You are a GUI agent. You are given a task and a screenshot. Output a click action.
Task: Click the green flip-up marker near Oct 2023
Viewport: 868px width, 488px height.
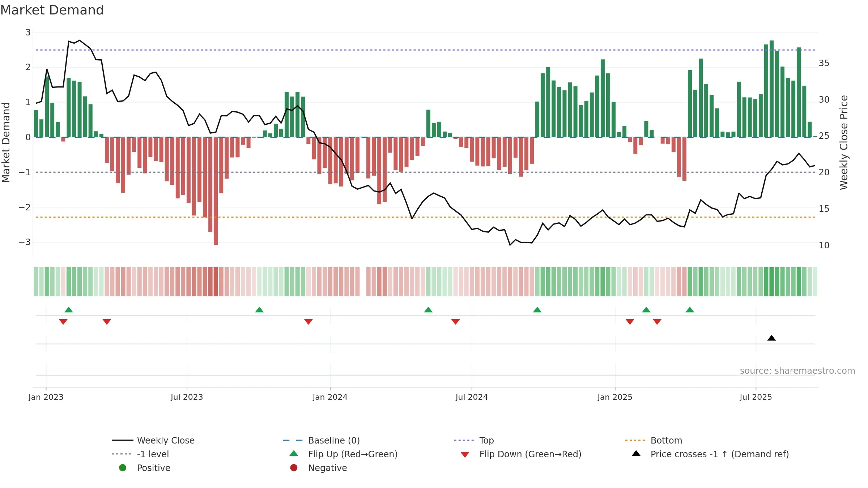(259, 310)
